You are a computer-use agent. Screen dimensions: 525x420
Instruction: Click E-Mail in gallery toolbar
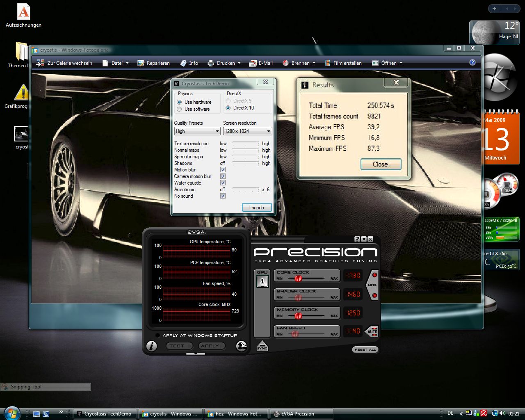pyautogui.click(x=261, y=63)
